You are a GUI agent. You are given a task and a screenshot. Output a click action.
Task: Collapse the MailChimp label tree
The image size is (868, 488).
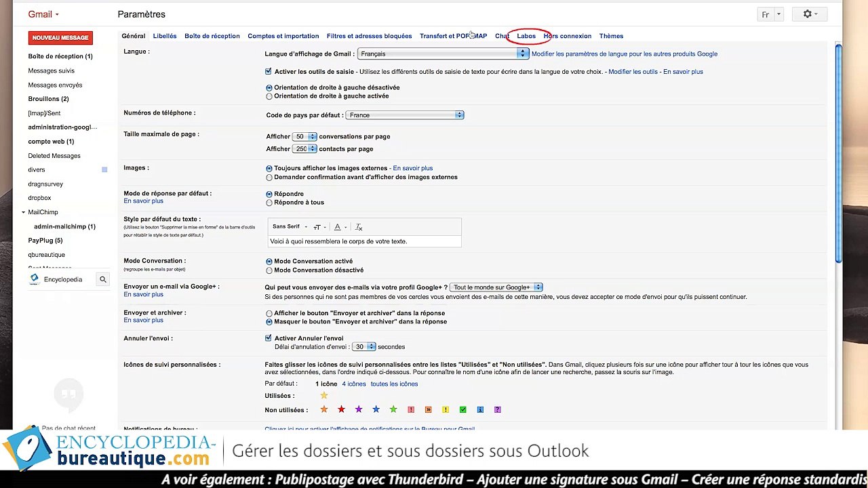coord(23,212)
